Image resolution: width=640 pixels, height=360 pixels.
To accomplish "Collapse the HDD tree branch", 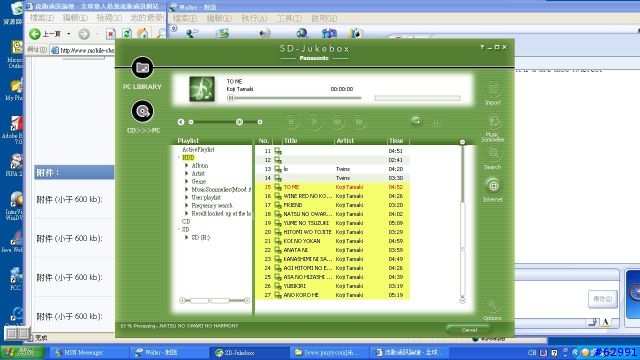I will coord(179,158).
